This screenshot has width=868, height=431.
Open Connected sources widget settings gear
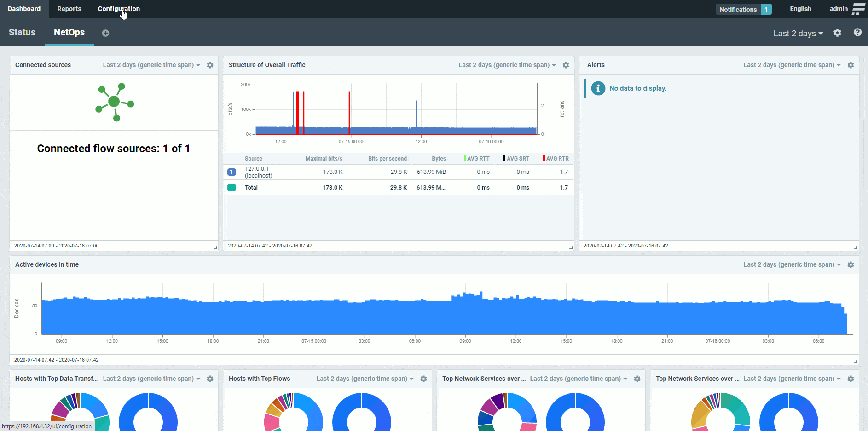pyautogui.click(x=210, y=65)
